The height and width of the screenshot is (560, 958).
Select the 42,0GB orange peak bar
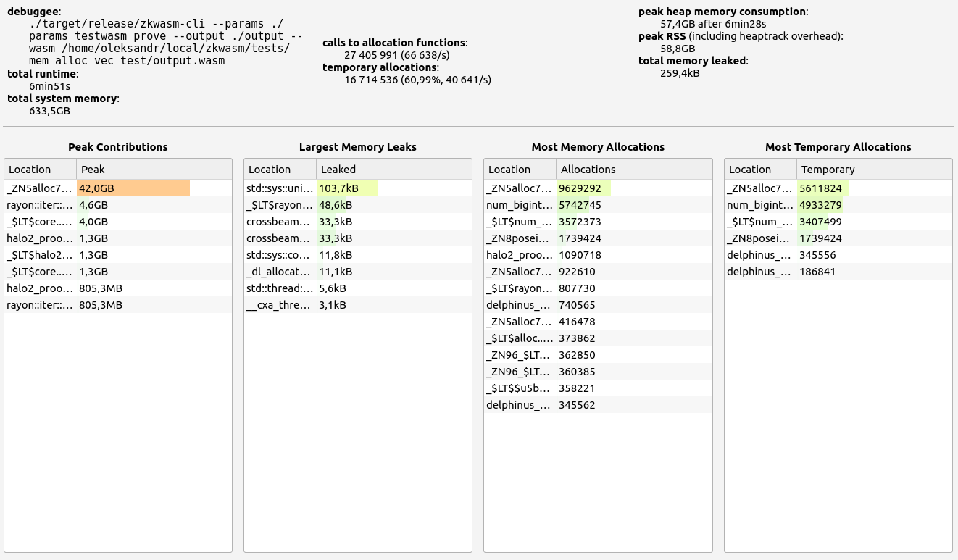point(133,188)
